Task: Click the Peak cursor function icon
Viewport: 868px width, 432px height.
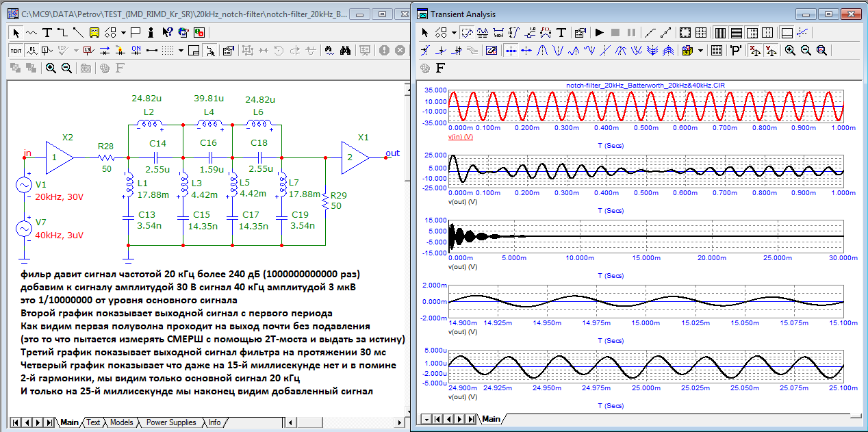Action: pyautogui.click(x=543, y=50)
